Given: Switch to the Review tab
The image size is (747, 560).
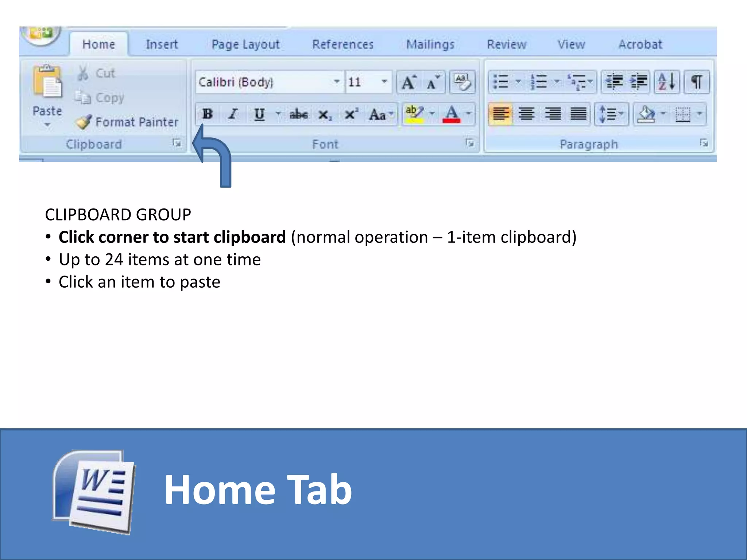Looking at the screenshot, I should (x=507, y=44).
